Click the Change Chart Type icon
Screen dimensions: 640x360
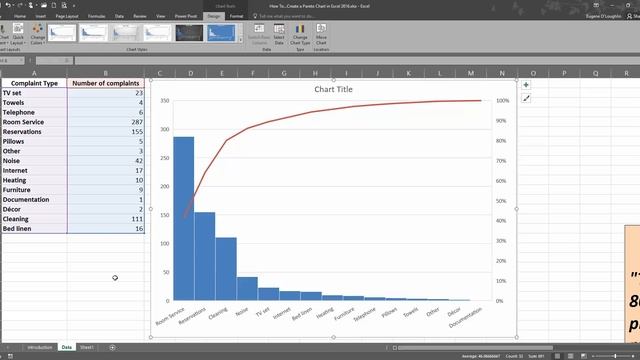tap(300, 34)
